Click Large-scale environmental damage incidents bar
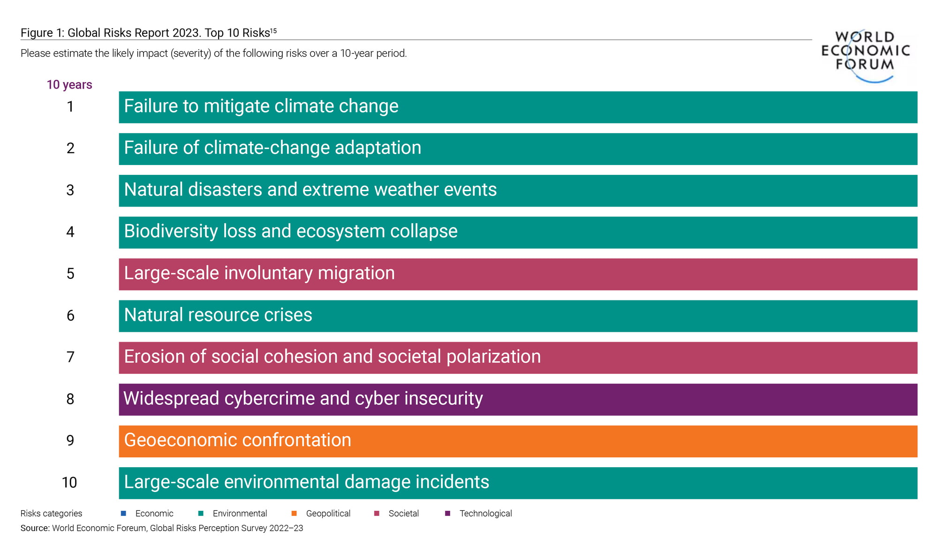Screen dimensions: 938x560 (518, 483)
